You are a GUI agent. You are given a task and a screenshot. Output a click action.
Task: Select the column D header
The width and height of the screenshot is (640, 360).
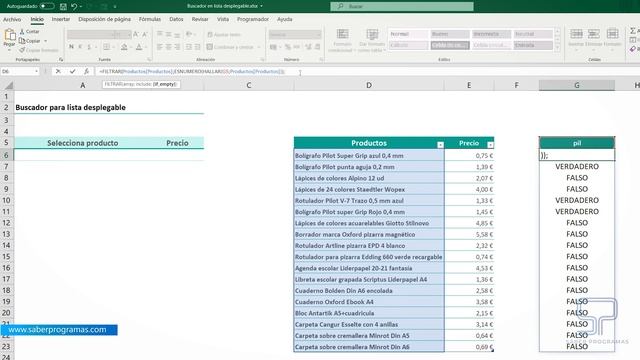pyautogui.click(x=369, y=85)
